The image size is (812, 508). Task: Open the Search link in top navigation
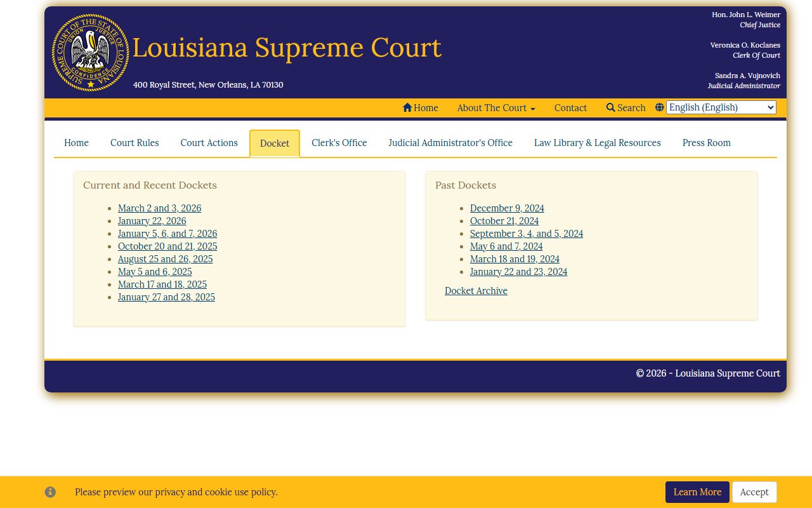625,108
